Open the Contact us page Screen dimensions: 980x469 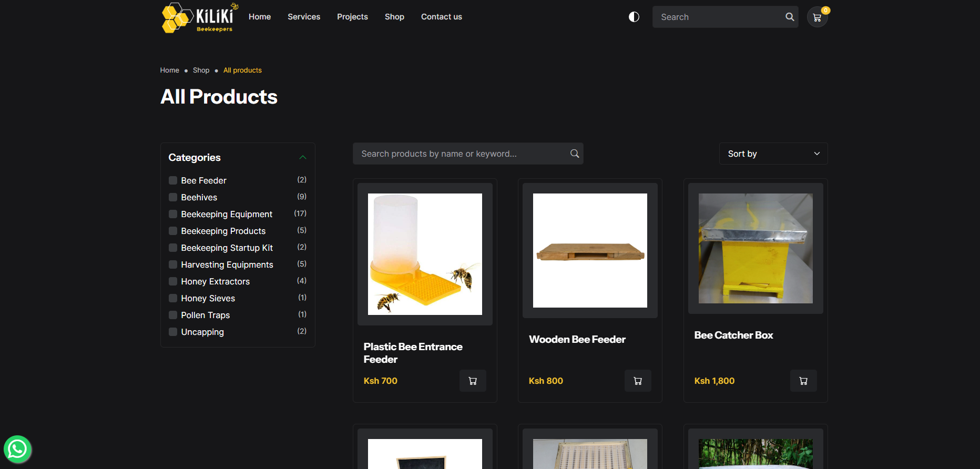(442, 17)
